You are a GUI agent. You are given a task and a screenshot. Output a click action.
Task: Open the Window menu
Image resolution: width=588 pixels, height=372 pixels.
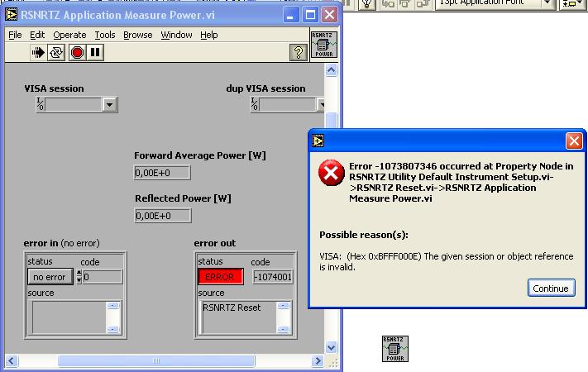[176, 35]
